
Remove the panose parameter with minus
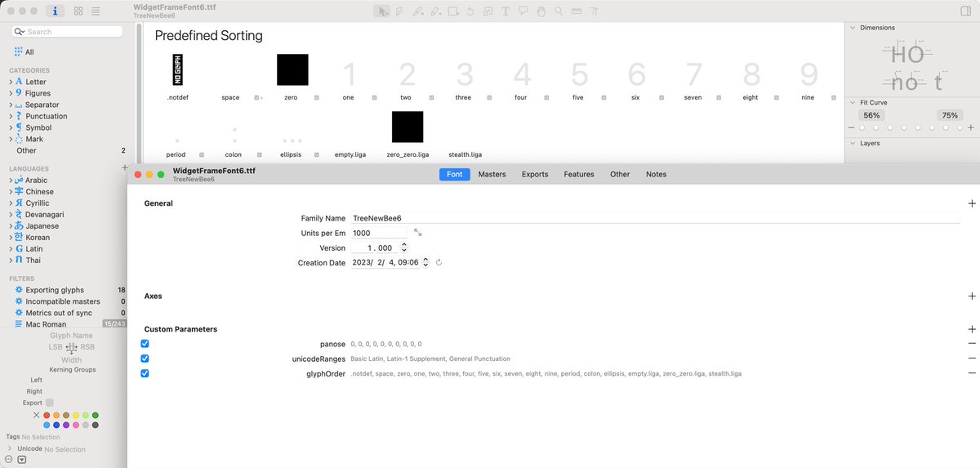coord(972,344)
